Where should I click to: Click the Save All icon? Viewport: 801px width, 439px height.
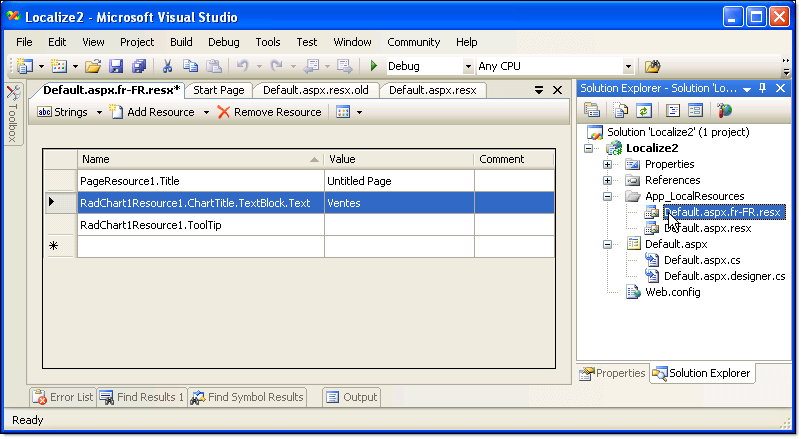click(x=139, y=66)
